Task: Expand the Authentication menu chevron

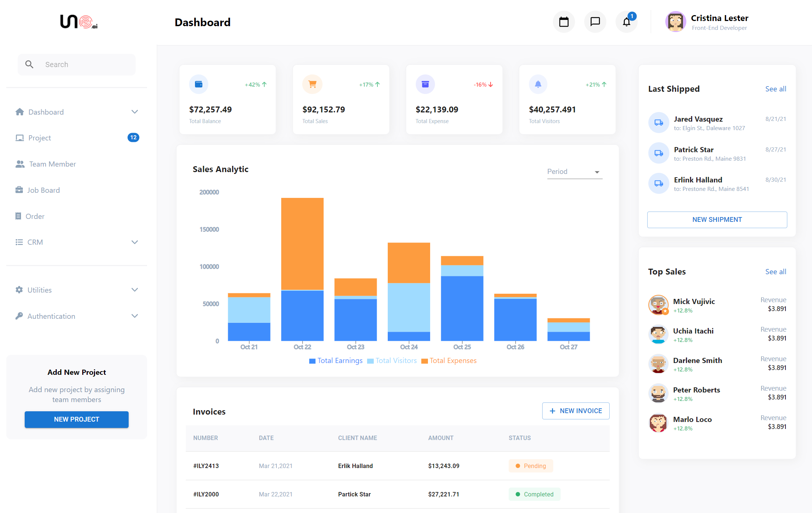Action: [x=135, y=316]
